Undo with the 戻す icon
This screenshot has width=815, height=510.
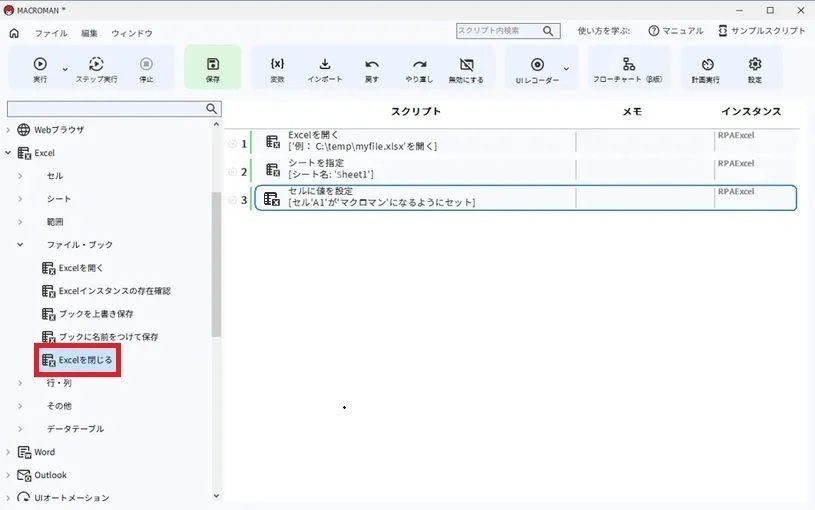[372, 64]
